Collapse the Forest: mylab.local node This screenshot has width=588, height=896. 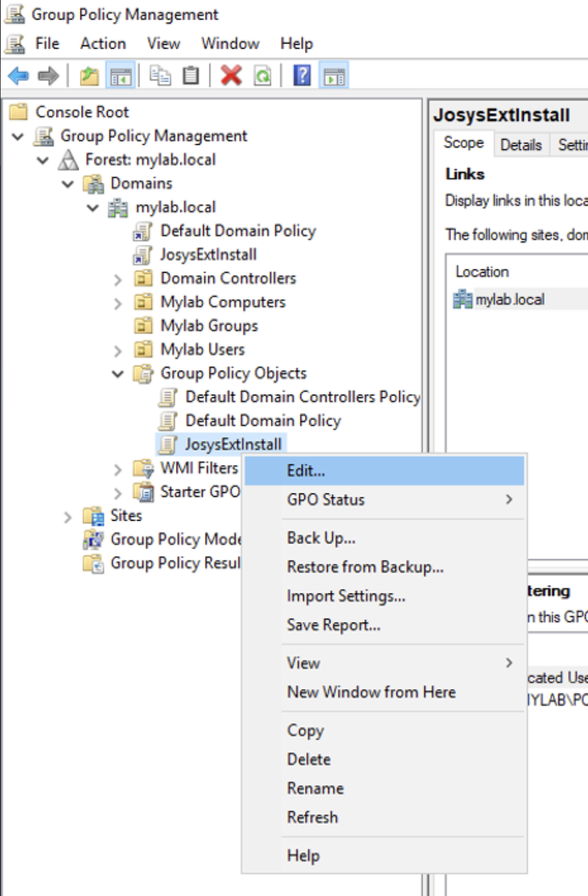(43, 160)
